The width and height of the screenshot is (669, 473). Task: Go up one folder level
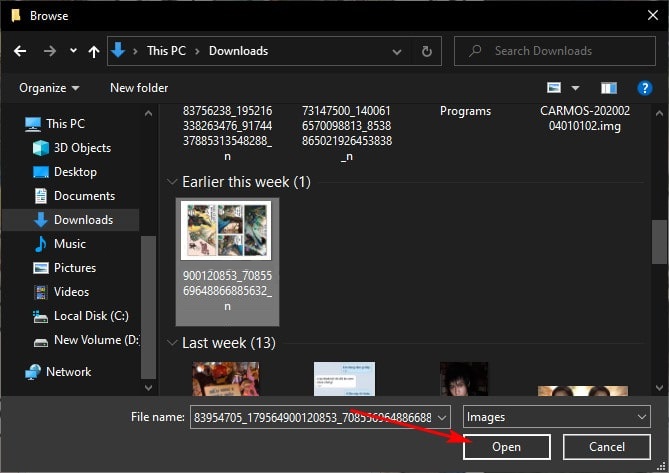(94, 52)
